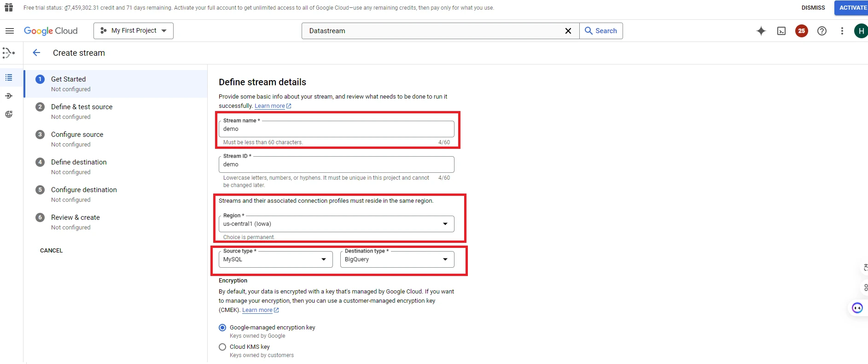
Task: Open the three-dot settings menu
Action: [842, 31]
